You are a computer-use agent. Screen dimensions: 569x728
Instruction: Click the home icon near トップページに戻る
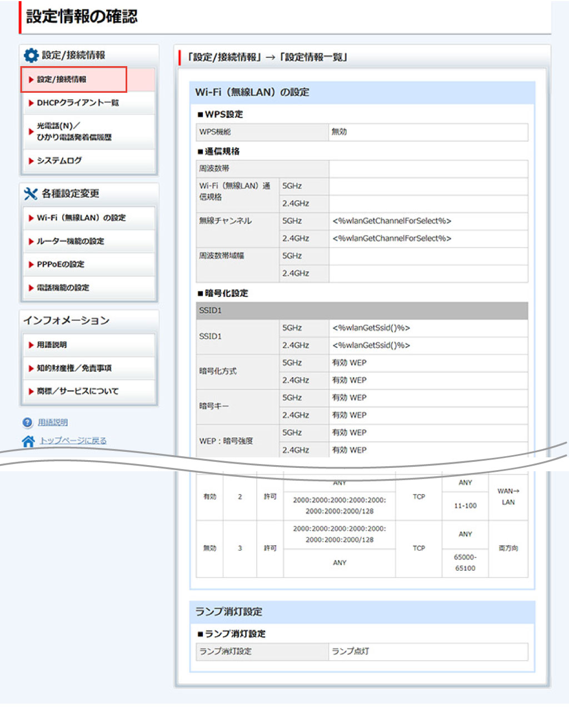(x=28, y=441)
